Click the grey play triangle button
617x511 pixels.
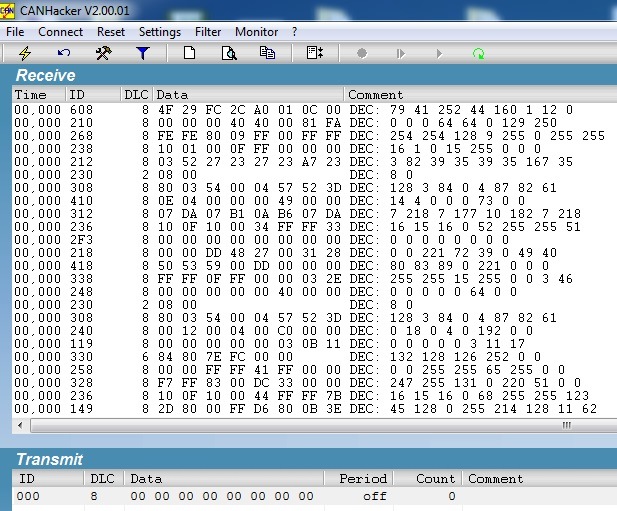[x=439, y=53]
